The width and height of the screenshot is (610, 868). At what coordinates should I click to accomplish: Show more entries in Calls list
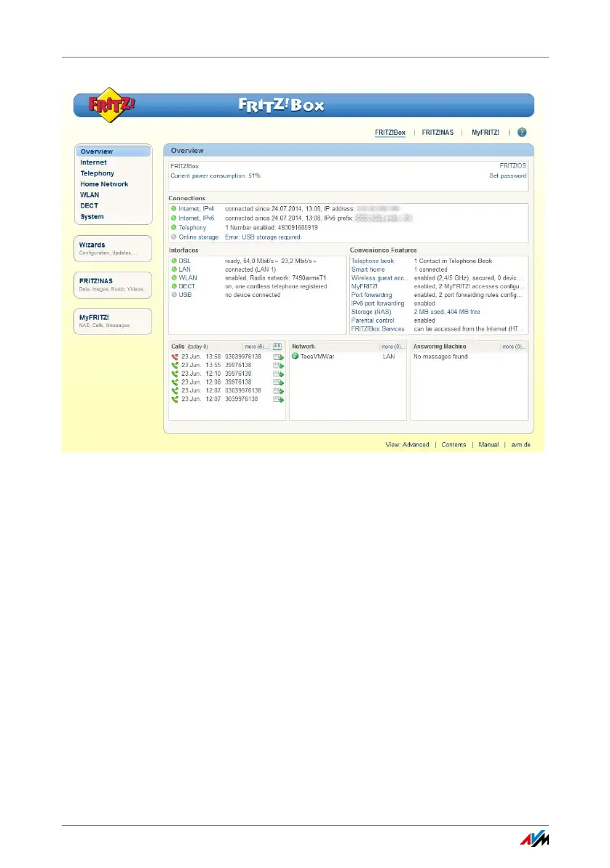(x=256, y=347)
